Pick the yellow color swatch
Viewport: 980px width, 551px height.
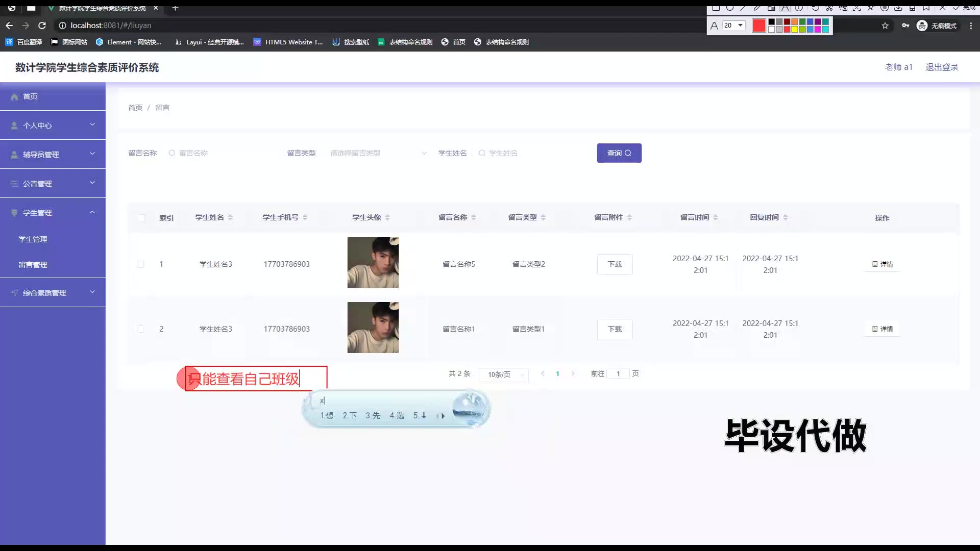[795, 29]
